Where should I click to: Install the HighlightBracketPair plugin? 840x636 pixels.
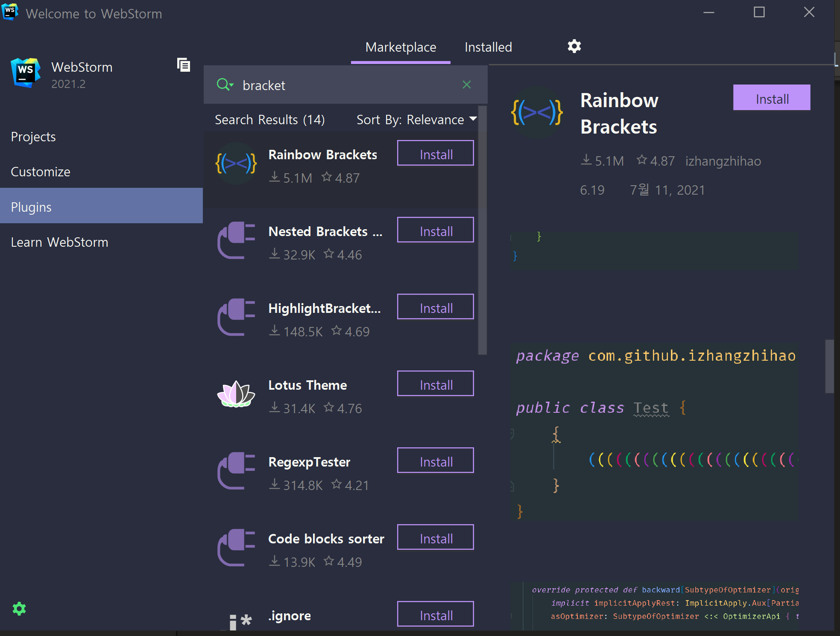[x=435, y=307]
